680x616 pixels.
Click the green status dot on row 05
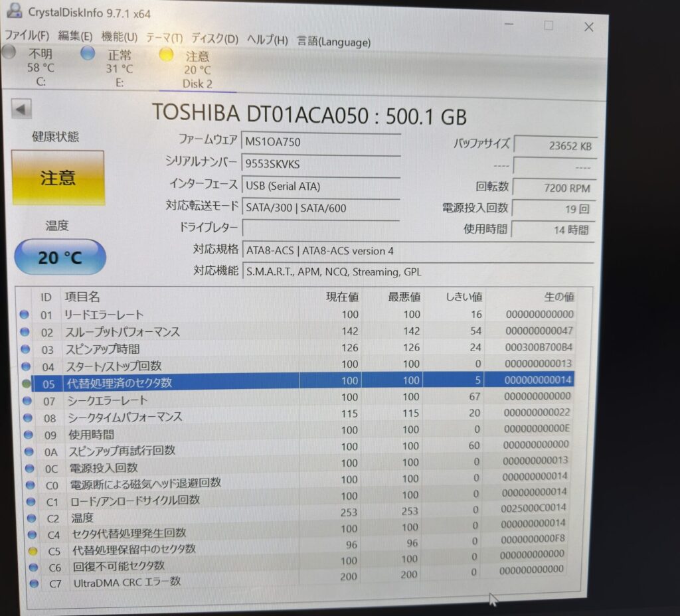tap(26, 383)
